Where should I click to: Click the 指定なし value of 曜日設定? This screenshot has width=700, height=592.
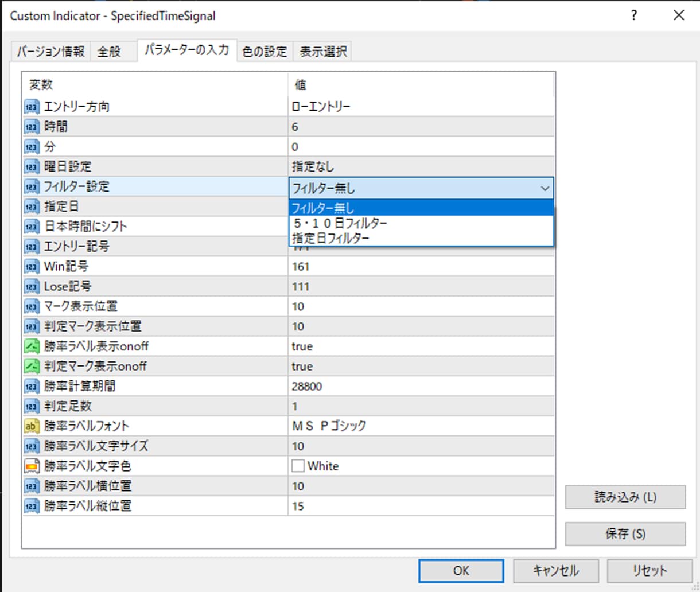313,167
